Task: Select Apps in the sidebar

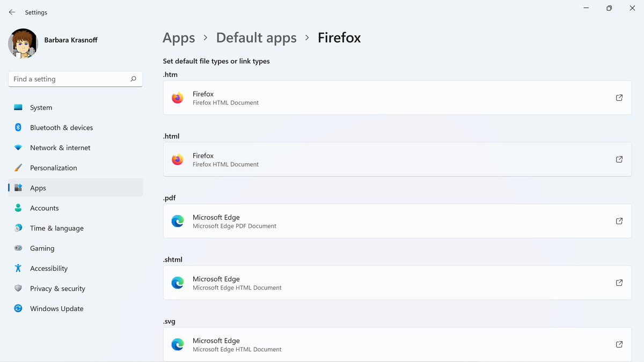Action: pos(38,188)
